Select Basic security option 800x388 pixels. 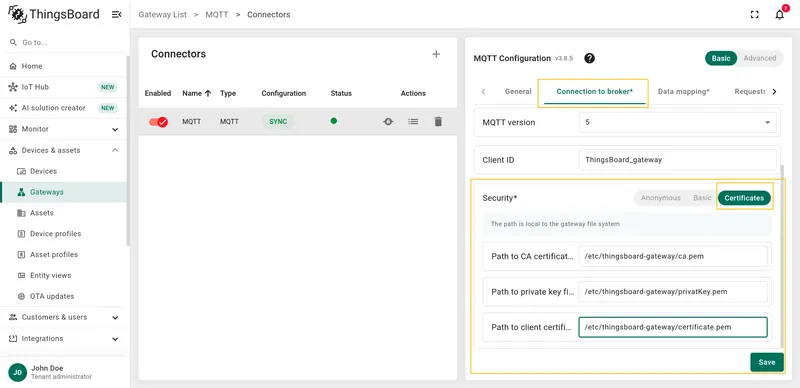[702, 198]
